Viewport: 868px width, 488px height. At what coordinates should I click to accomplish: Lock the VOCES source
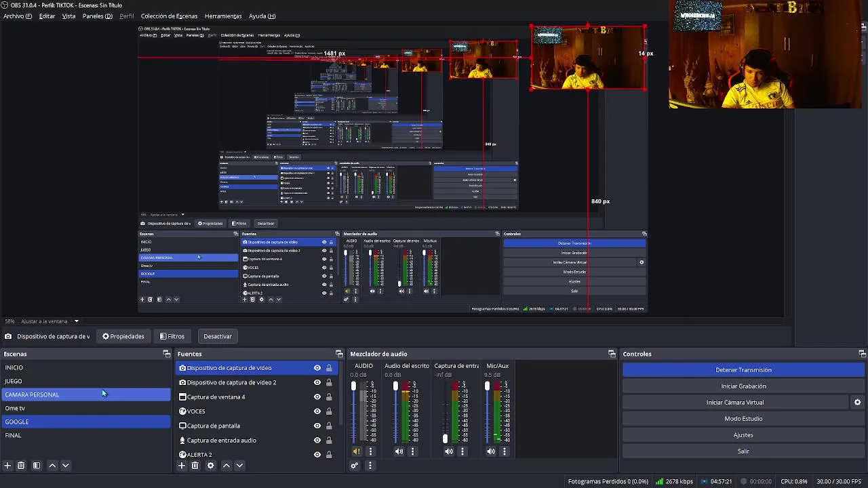pos(329,411)
